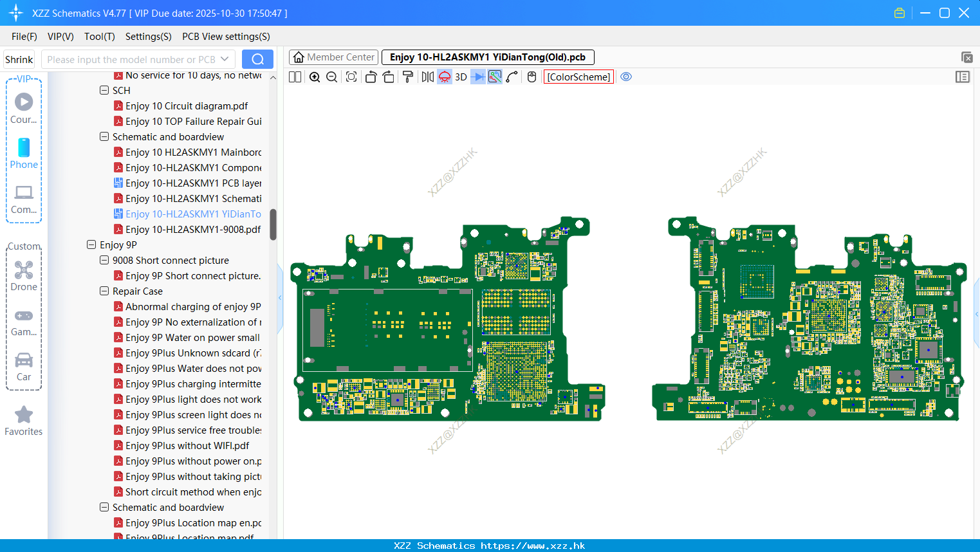Collapse the SCH folder
Image resolution: width=980 pixels, height=552 pixels.
[x=104, y=91]
